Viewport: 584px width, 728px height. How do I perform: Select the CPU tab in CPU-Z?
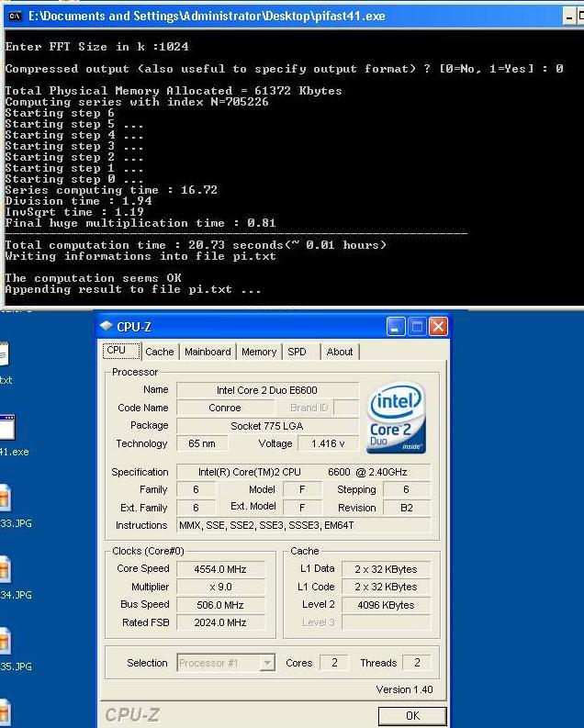coord(121,351)
